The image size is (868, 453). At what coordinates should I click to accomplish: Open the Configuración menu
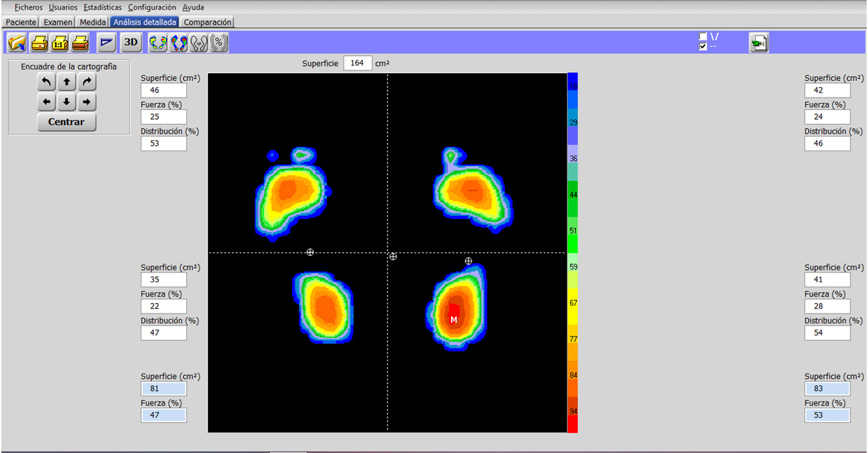pos(152,7)
